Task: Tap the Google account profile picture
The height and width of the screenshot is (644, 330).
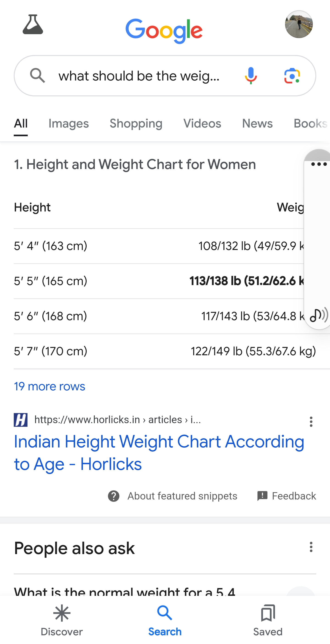Action: pyautogui.click(x=299, y=25)
